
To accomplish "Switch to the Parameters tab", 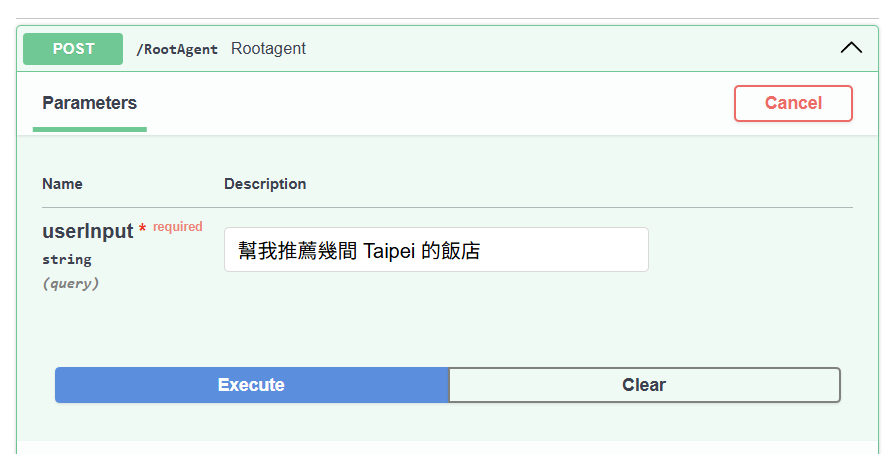I will tap(89, 103).
